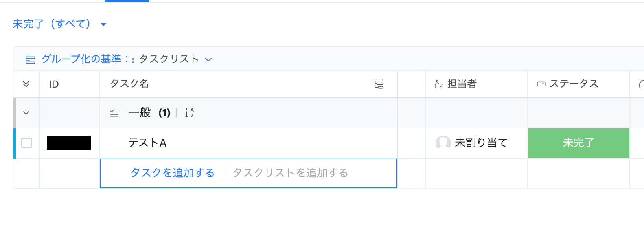This screenshot has width=644, height=231.
Task: Click the hierarchy icon in タスク名 header
Action: (378, 84)
